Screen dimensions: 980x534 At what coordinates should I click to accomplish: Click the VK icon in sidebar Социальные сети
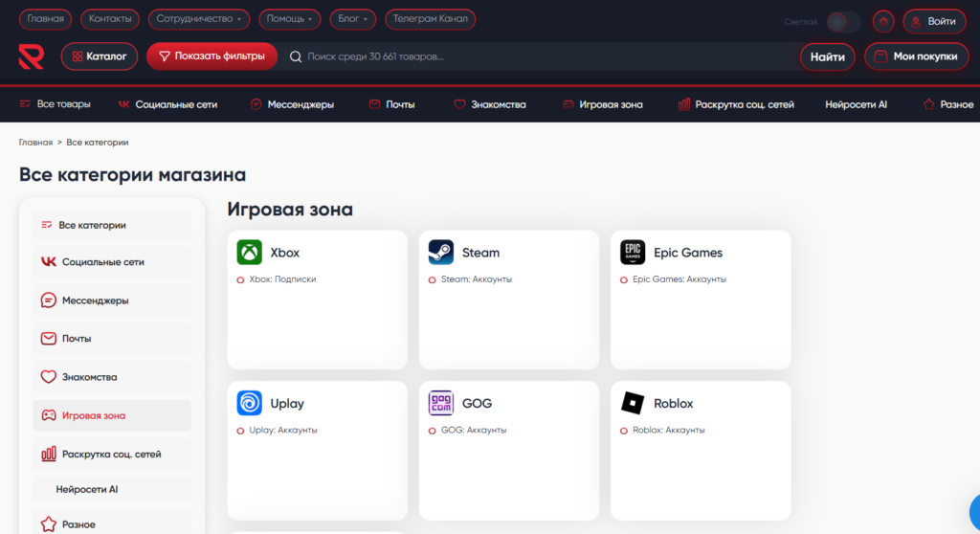coord(48,262)
